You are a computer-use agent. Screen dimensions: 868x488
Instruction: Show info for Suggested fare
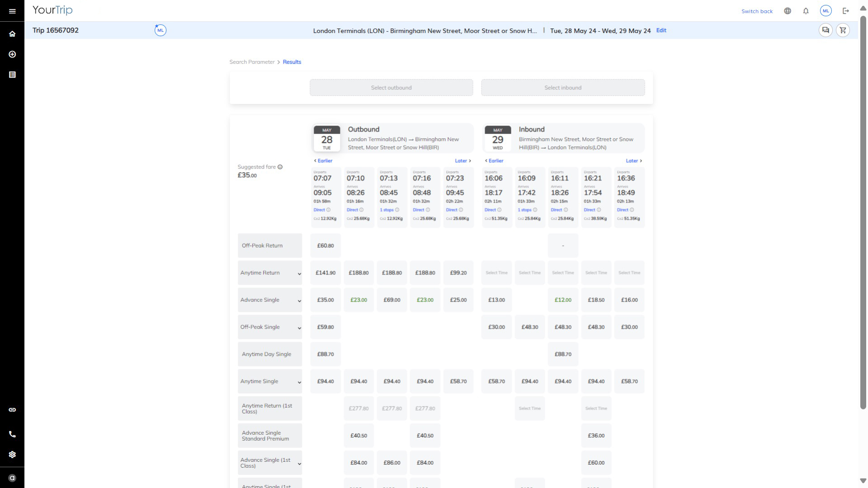[x=280, y=167]
